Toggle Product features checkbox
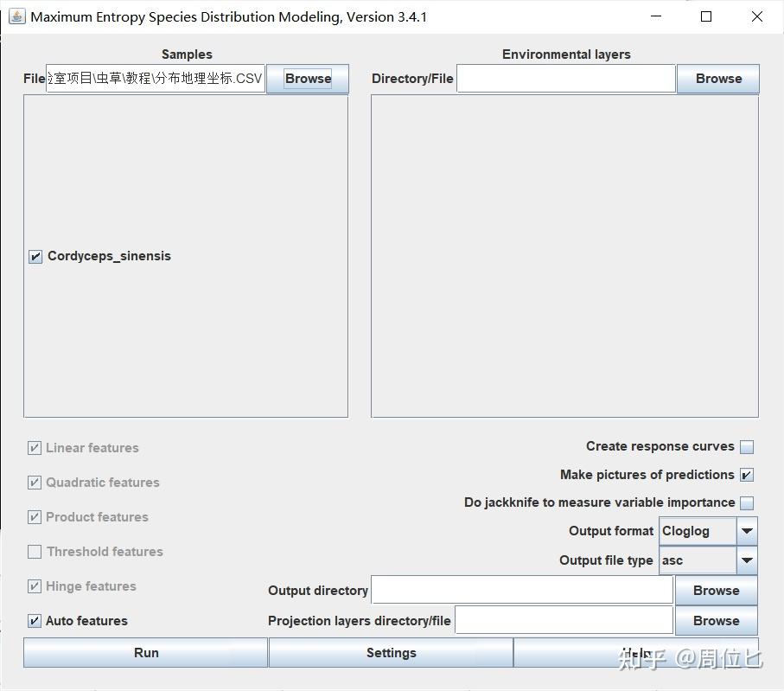This screenshot has width=784, height=691. coord(34,517)
